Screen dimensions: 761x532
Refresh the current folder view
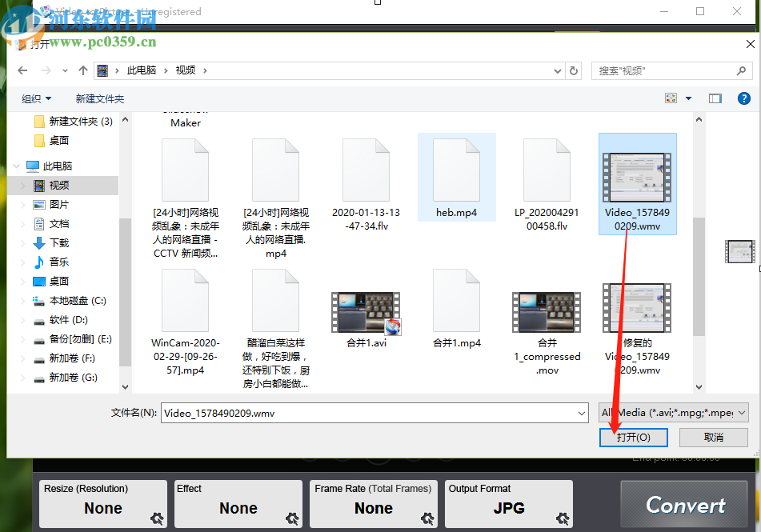pyautogui.click(x=574, y=71)
